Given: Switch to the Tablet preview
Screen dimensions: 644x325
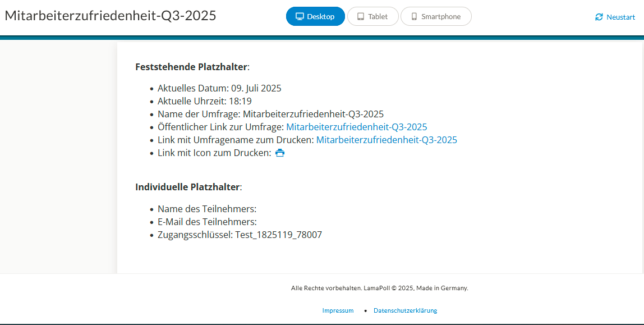Looking at the screenshot, I should click(x=373, y=17).
